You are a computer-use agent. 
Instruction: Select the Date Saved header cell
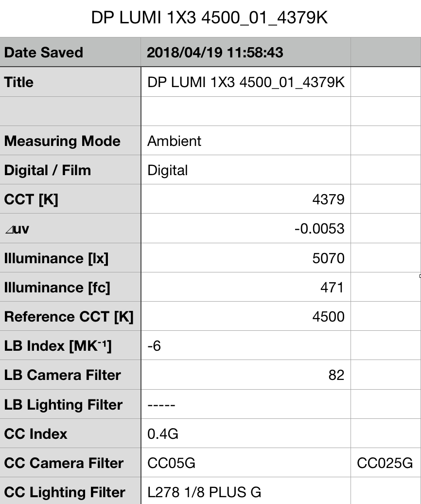[x=44, y=53]
